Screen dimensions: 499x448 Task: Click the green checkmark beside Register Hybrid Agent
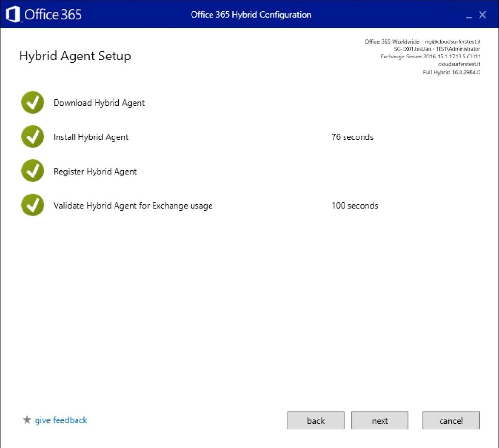[33, 171]
